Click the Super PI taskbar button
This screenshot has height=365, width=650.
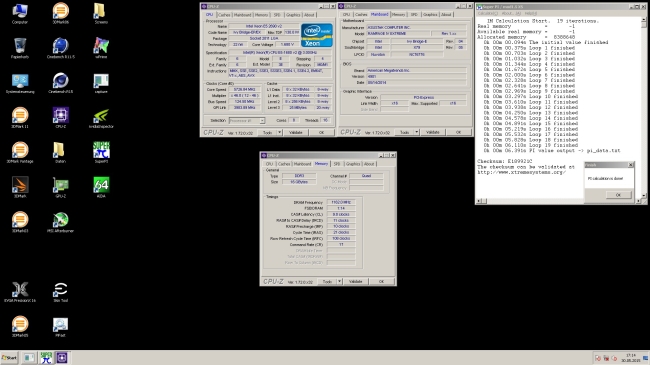pos(46,358)
